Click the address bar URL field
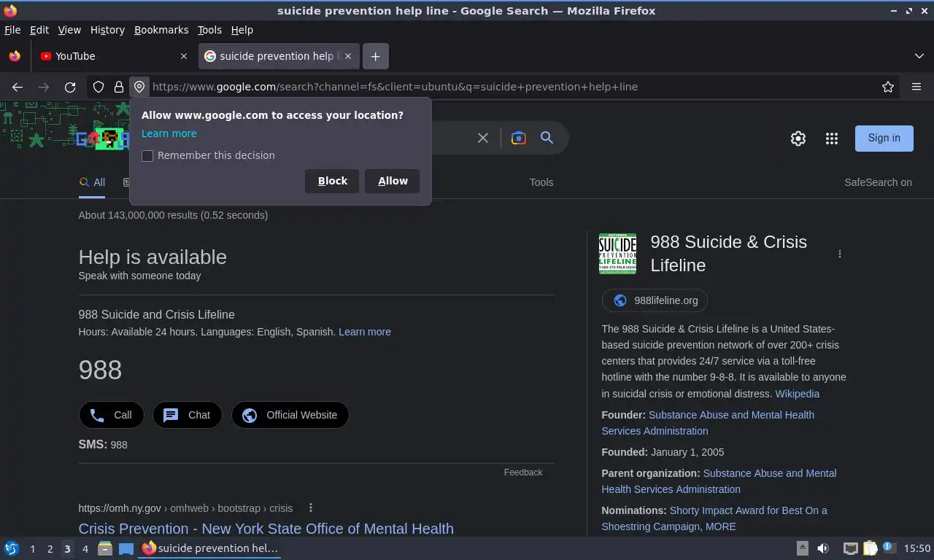Viewport: 934px width, 560px height. coord(511,87)
